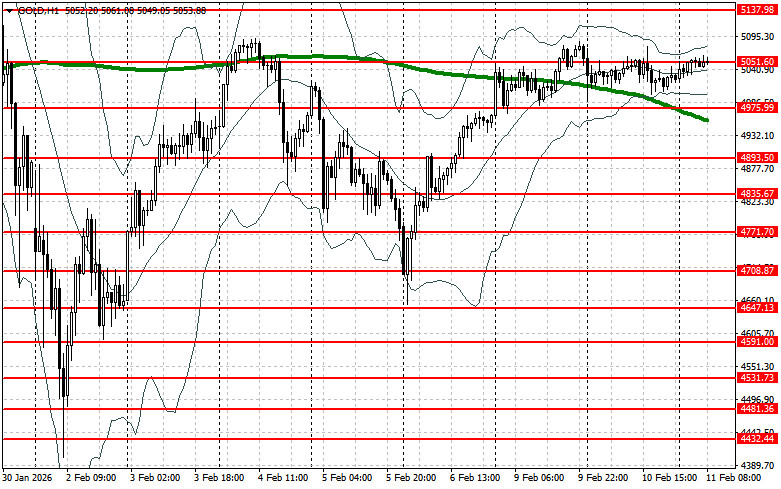Click the 4531.73 red price label

tap(757, 378)
